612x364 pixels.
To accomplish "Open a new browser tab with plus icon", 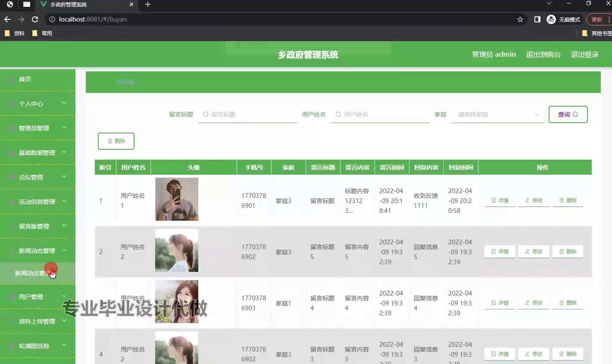I will 148,4.
